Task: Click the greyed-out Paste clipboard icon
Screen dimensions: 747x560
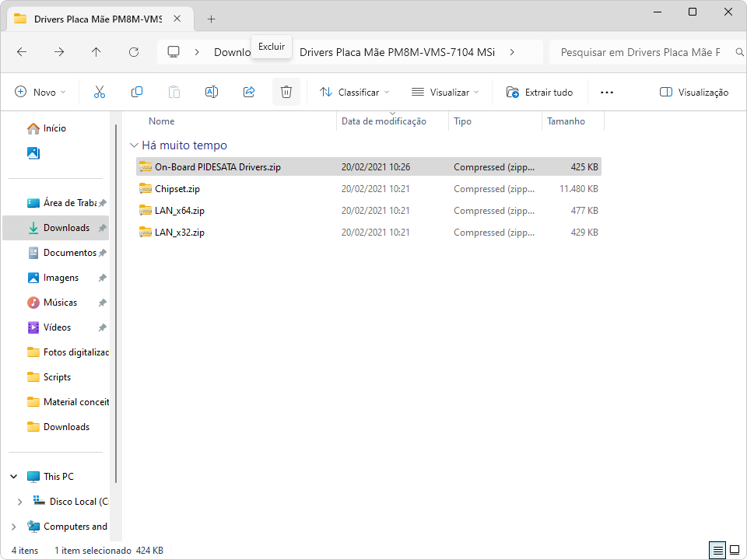Action: [174, 92]
